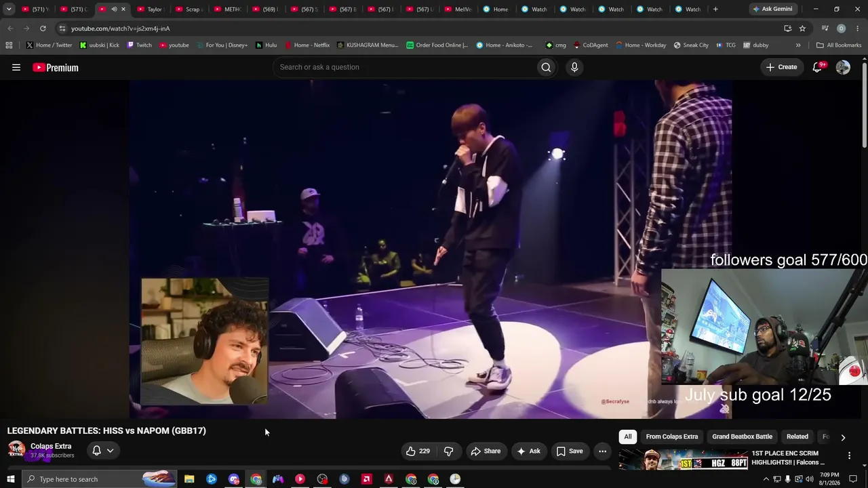Open Home / Twitter bookmark

point(49,45)
